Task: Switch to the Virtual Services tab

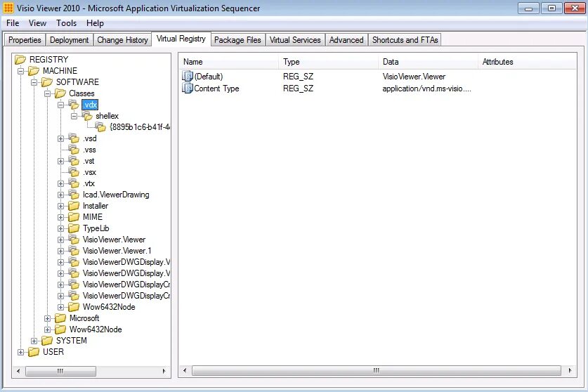Action: tap(295, 40)
